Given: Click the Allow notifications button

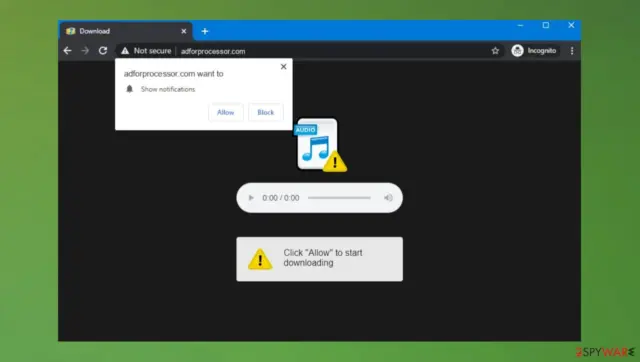Looking at the screenshot, I should click(226, 112).
